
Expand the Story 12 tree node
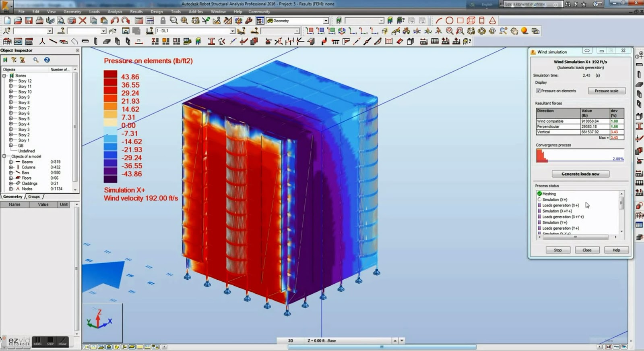click(11, 81)
